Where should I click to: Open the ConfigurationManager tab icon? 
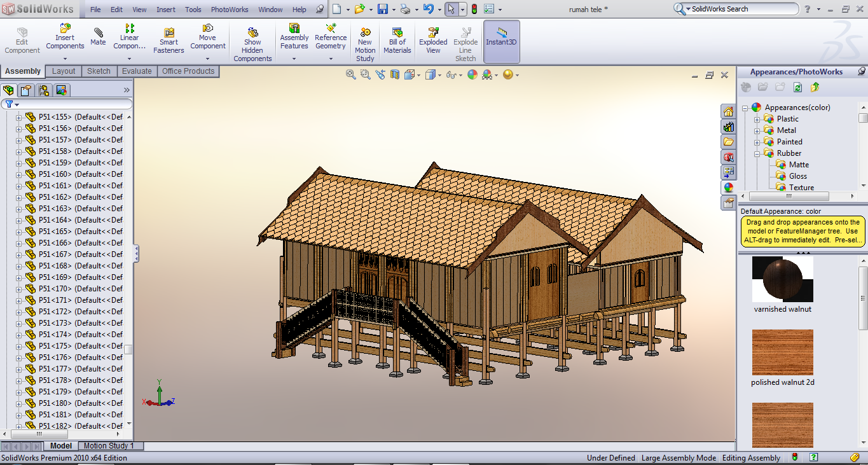pyautogui.click(x=43, y=90)
